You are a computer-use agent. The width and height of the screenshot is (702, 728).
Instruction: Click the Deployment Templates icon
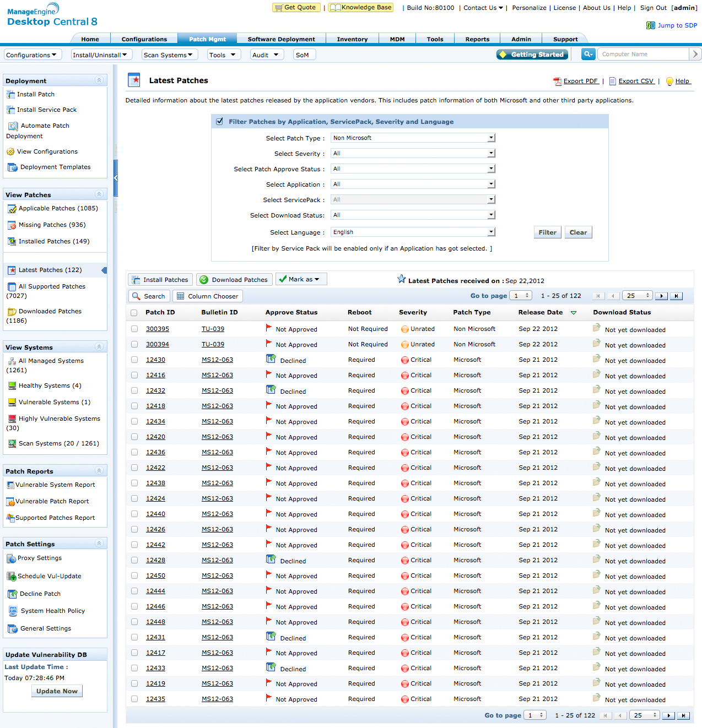pyautogui.click(x=13, y=167)
